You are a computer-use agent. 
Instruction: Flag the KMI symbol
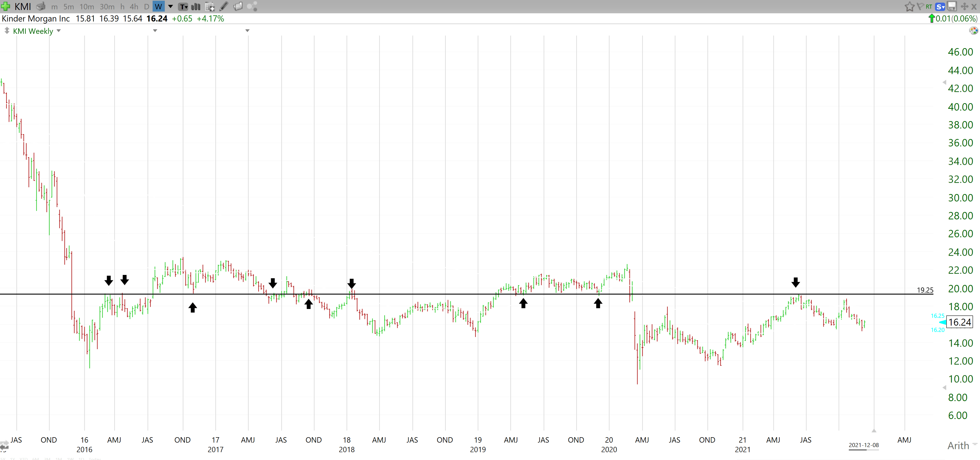coord(921,6)
